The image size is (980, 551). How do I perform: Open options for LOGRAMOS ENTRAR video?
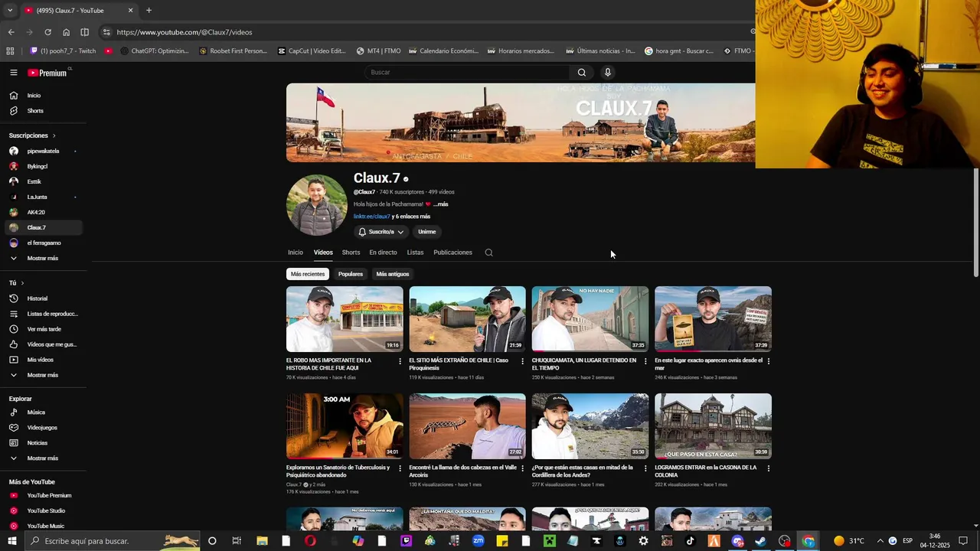[x=768, y=468]
